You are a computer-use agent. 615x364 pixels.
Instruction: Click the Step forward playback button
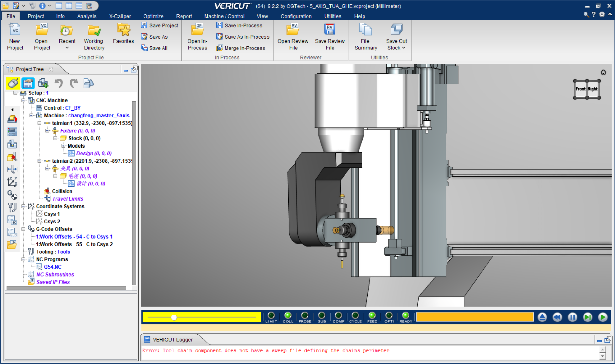588,317
